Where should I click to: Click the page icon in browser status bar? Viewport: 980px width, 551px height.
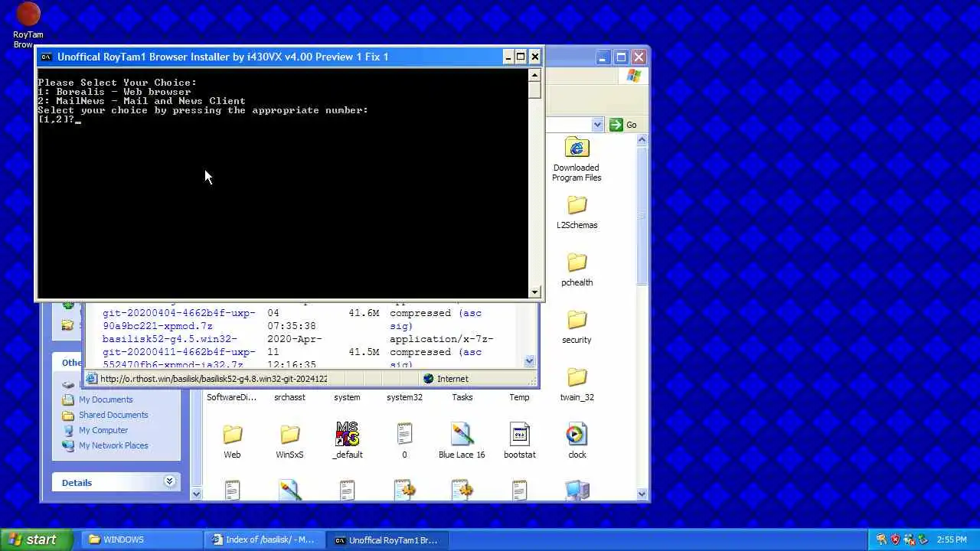(92, 379)
